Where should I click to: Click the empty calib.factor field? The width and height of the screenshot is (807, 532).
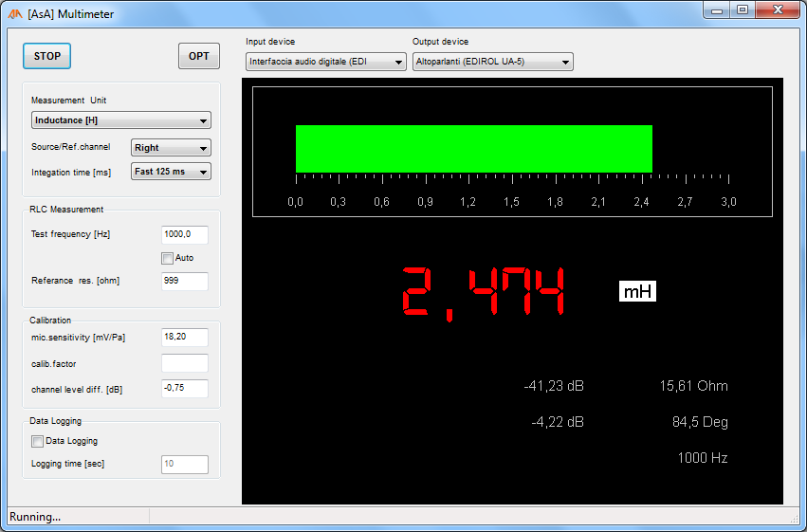click(x=185, y=363)
